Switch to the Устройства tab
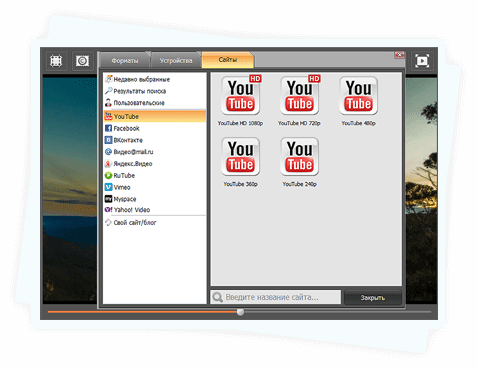Viewport: 477px width, 369px height. (176, 60)
